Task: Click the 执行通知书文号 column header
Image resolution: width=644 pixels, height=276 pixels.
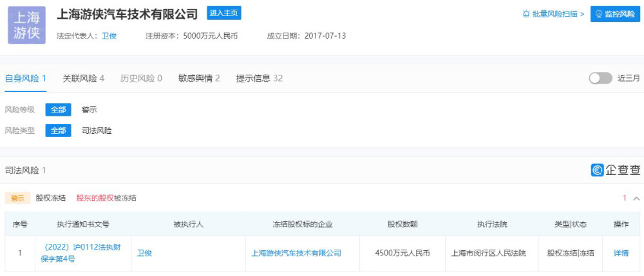Action: pos(83,225)
